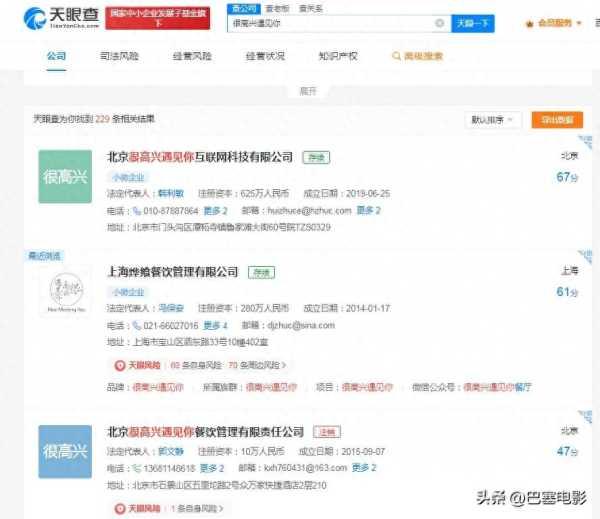The image size is (600, 519).
Task: Switch to the 经营风险 tab
Action: tap(192, 56)
